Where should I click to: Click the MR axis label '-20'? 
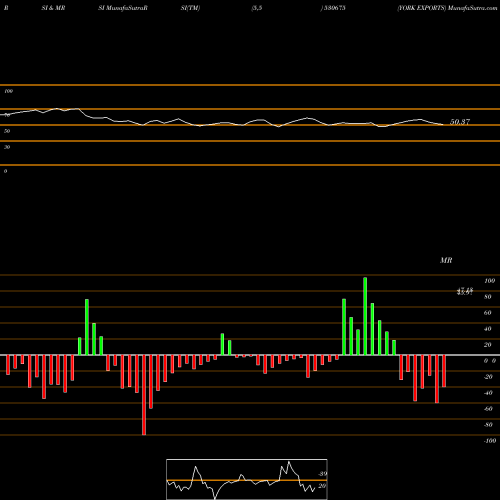point(488,377)
